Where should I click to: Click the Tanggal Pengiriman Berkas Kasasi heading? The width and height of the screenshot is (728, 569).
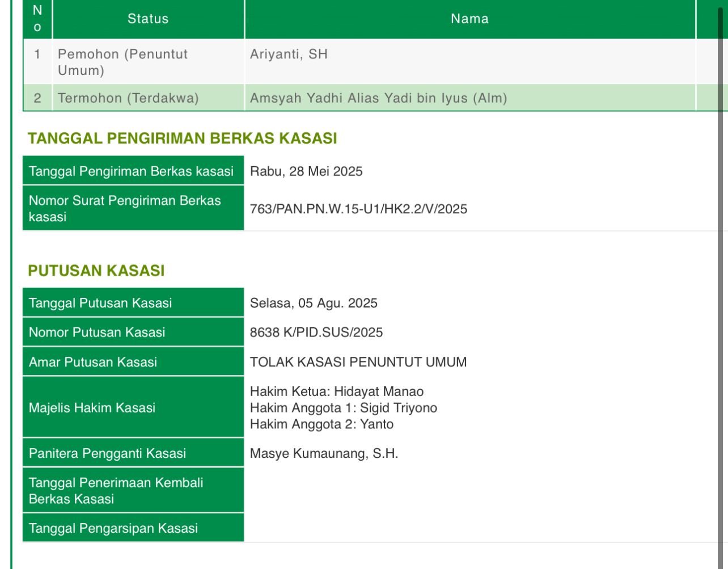[182, 138]
